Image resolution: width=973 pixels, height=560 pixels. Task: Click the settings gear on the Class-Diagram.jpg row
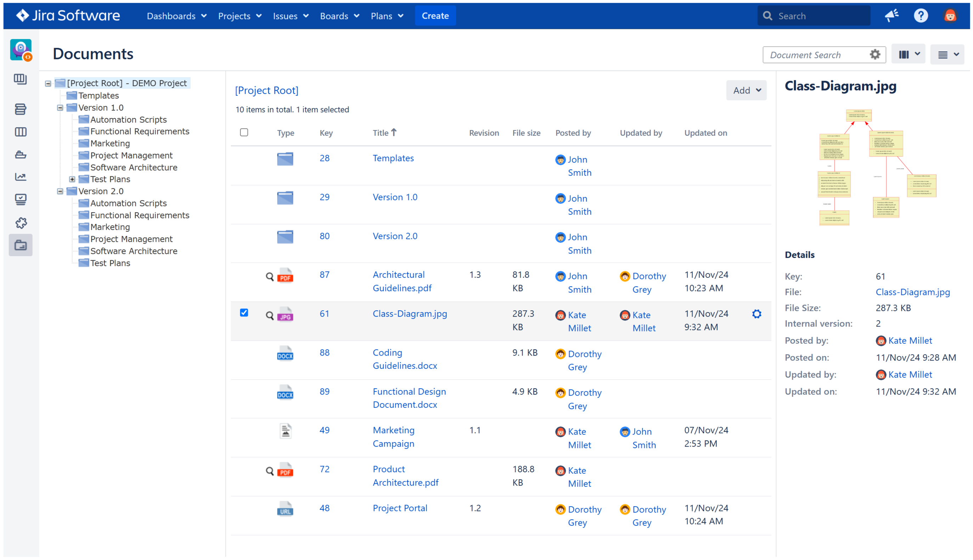[757, 314]
